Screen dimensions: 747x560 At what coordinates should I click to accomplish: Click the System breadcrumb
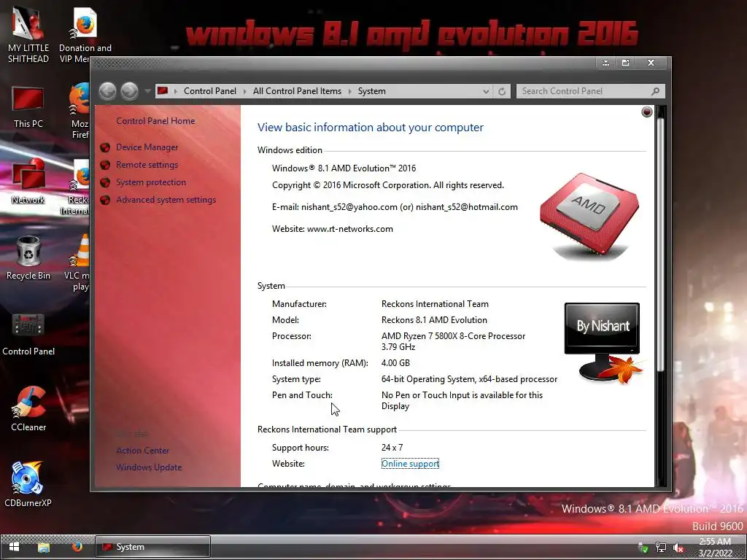(x=371, y=91)
